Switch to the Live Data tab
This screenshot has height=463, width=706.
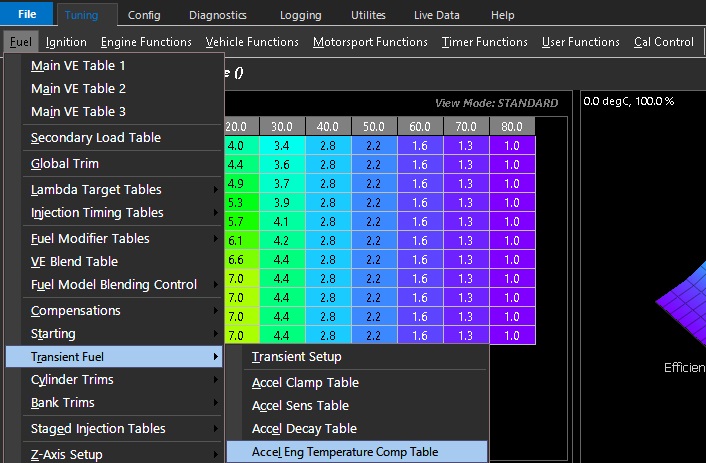coord(437,15)
